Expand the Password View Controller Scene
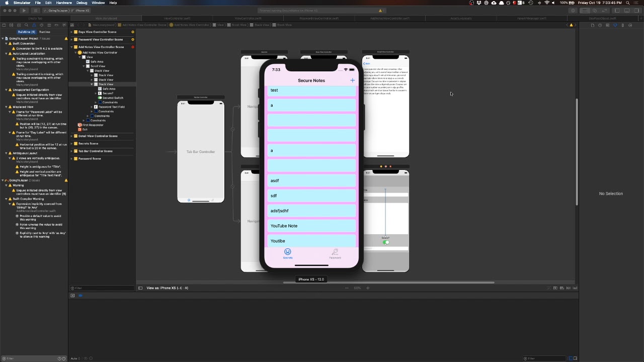Viewport: 644px width, 362px height. point(71,40)
